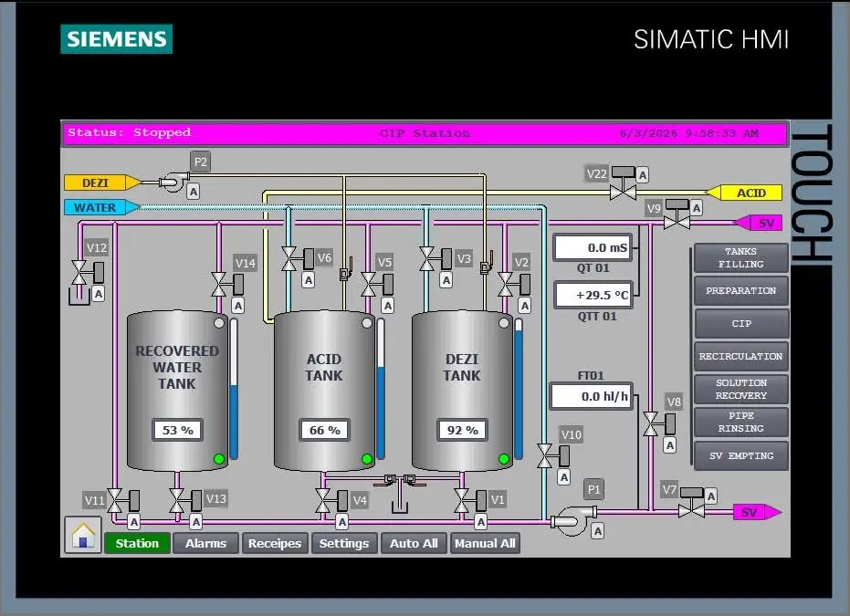Click valve V2 symbol
Screen dimensions: 850x616
pos(514,285)
